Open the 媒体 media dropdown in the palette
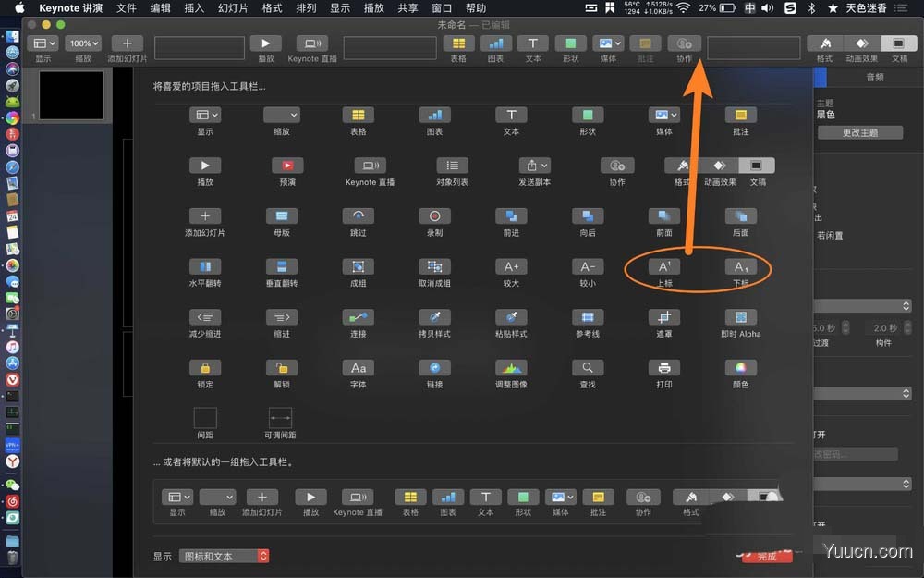Screen dimensions: 924x578 [x=664, y=115]
